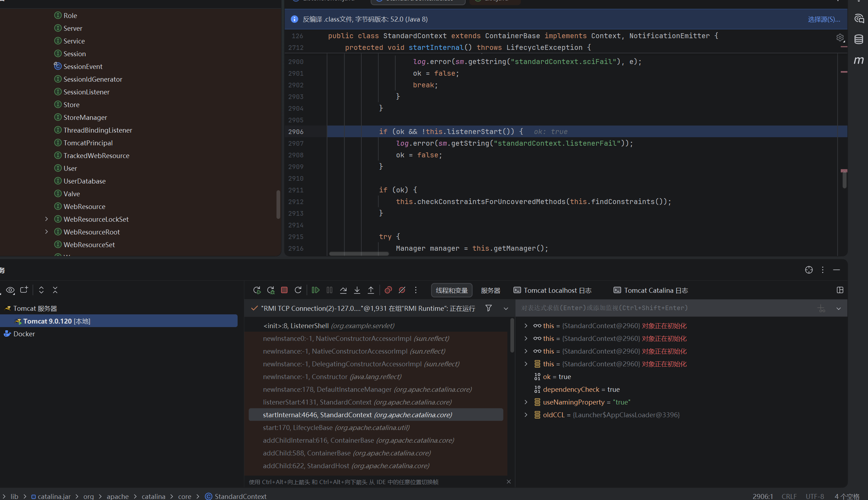868x500 pixels.
Task: Open the Maven tool window icon
Action: coord(859,60)
